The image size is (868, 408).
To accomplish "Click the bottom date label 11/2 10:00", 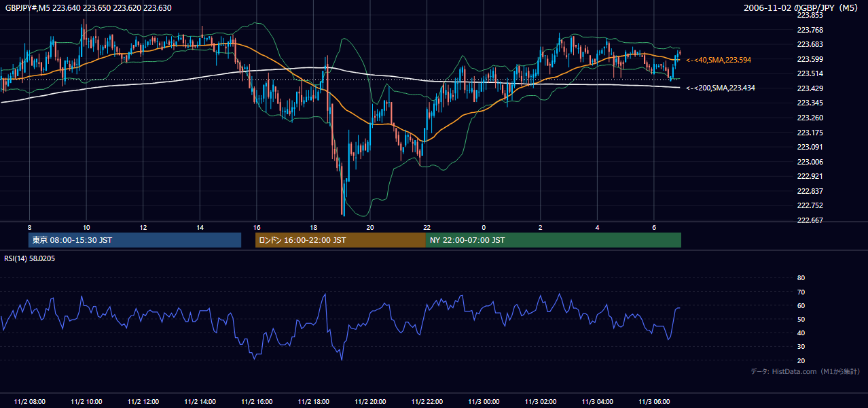I will pyautogui.click(x=86, y=402).
